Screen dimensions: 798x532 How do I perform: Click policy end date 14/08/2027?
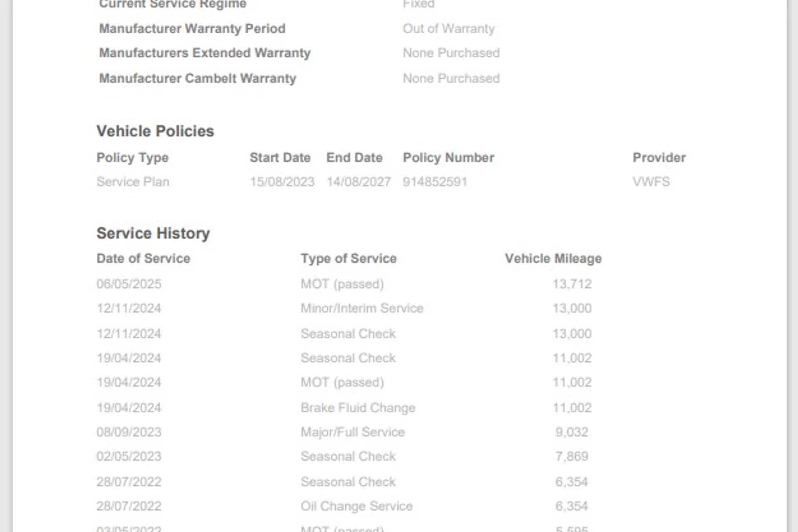pos(358,182)
